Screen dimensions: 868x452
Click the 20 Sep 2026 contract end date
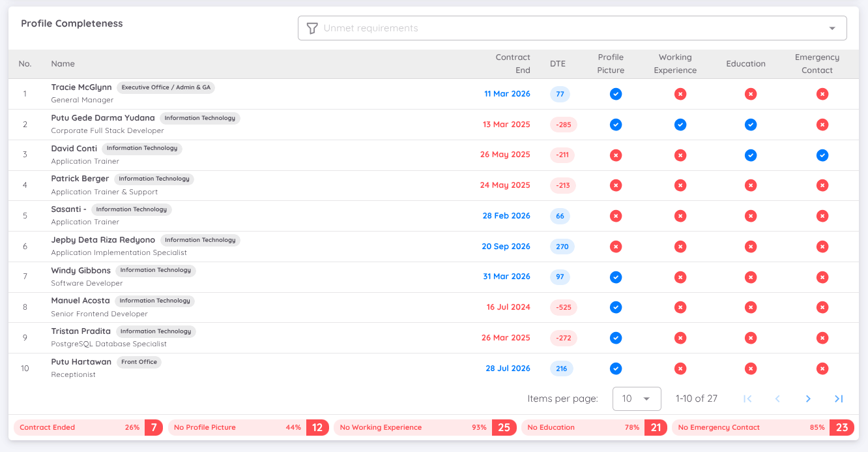[x=505, y=247]
